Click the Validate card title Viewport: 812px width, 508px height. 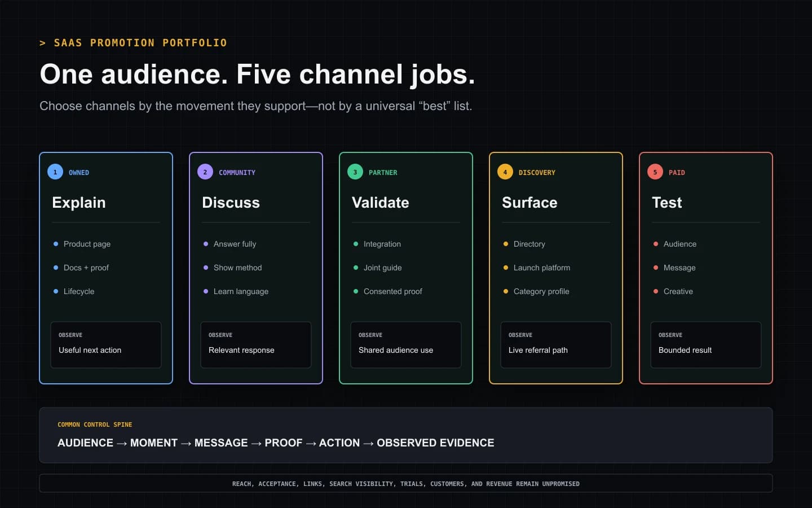381,203
